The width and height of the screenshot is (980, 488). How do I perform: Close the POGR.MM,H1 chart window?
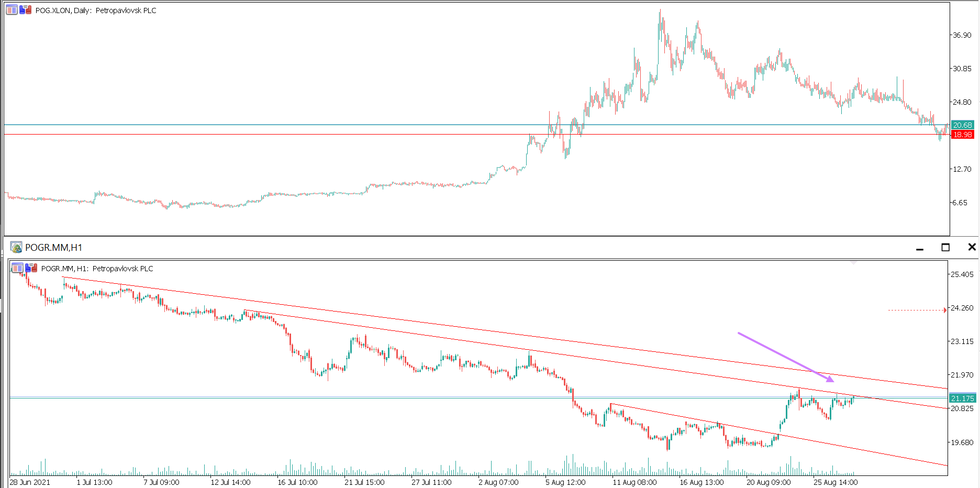click(x=972, y=247)
